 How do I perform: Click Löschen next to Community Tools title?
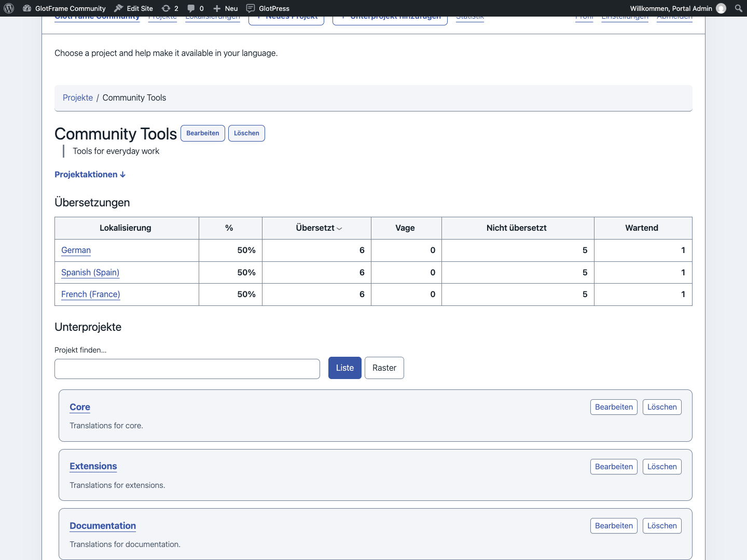click(246, 133)
